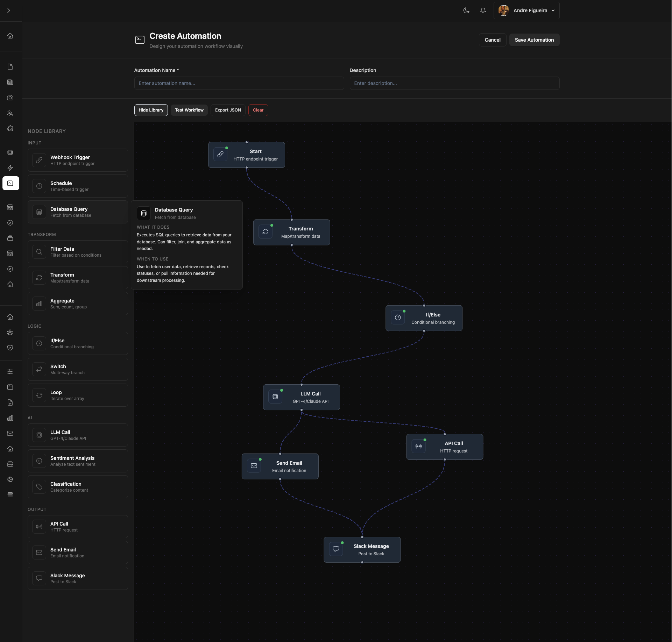This screenshot has height=642, width=672.
Task: Click the Cancel button
Action: [x=493, y=40]
